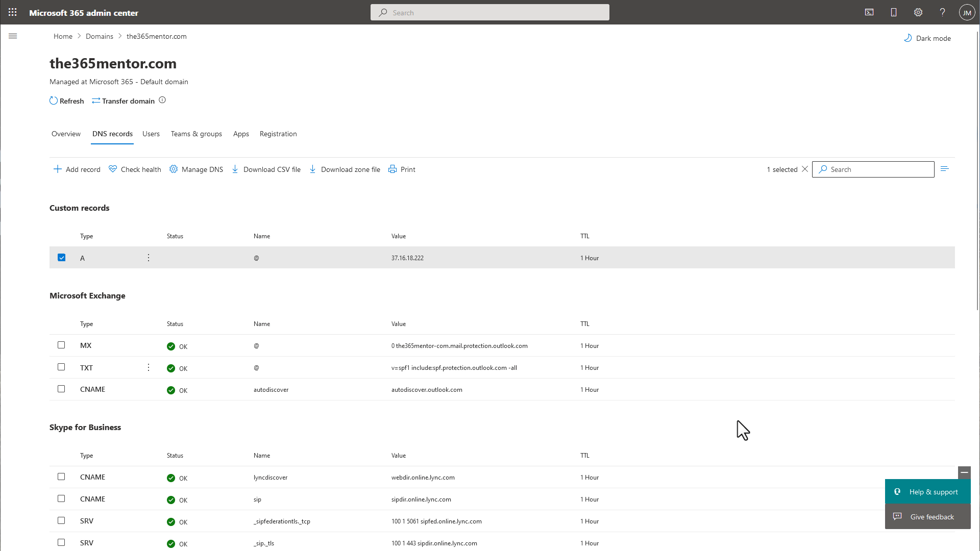
Task: Go to Home breadcrumb link
Action: click(x=63, y=36)
